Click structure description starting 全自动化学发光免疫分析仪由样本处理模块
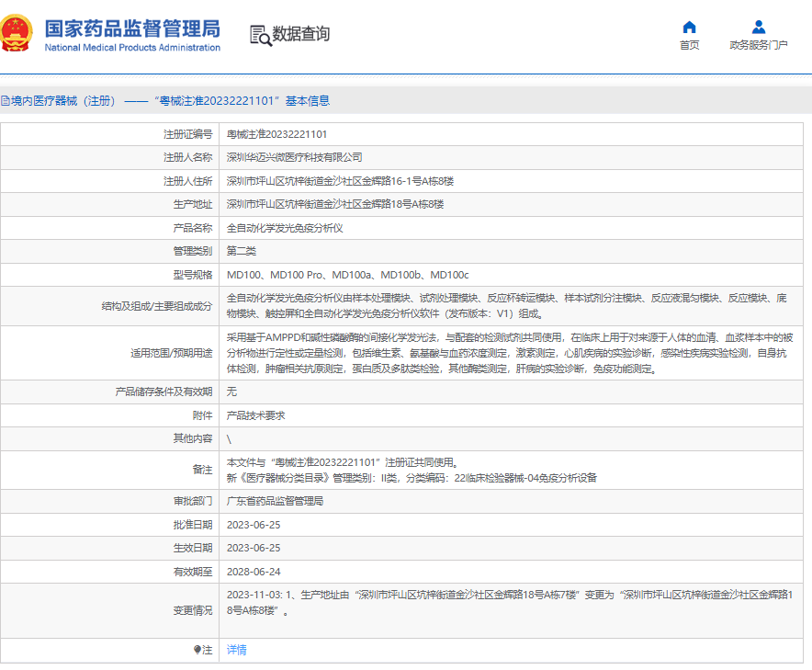 [506, 306]
